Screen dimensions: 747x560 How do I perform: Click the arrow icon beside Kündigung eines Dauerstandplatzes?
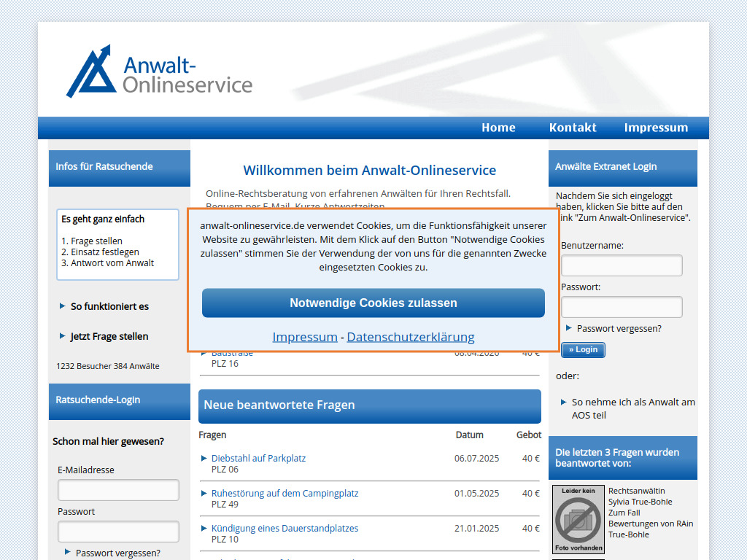point(204,528)
